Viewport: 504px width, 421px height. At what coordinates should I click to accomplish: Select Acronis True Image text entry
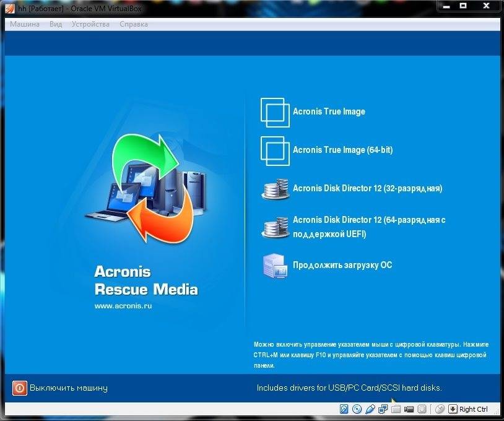coord(329,111)
